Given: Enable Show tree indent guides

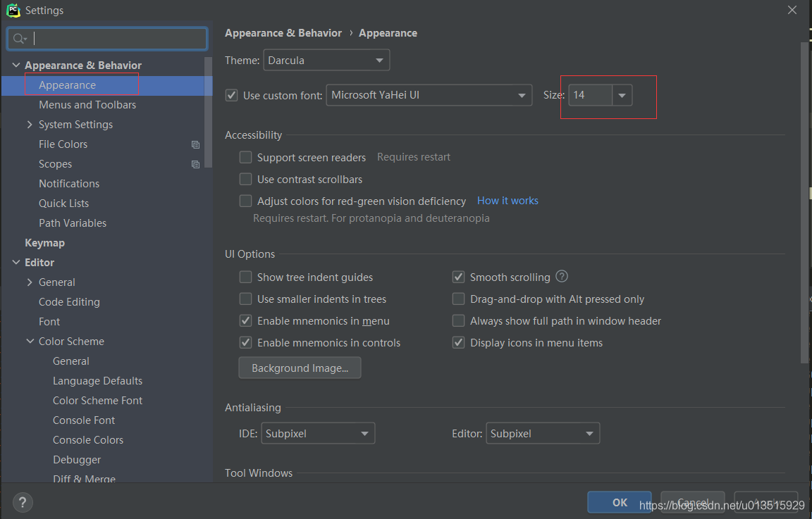Looking at the screenshot, I should pos(245,277).
